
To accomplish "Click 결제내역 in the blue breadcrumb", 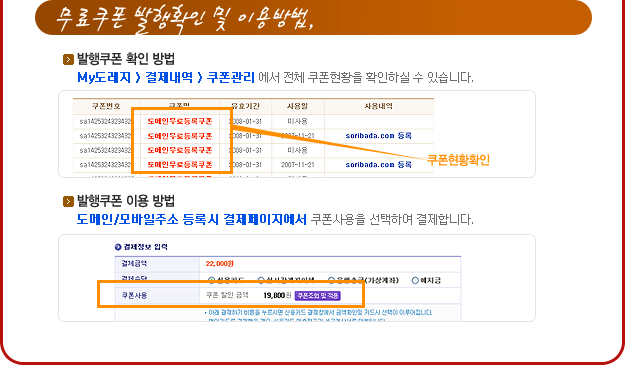I will pyautogui.click(x=169, y=77).
